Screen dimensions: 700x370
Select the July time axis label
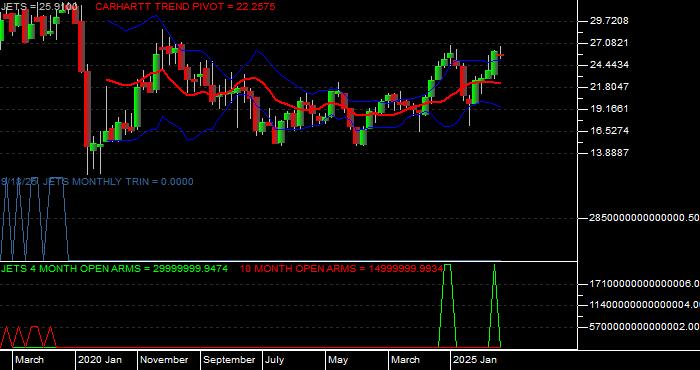pos(275,360)
